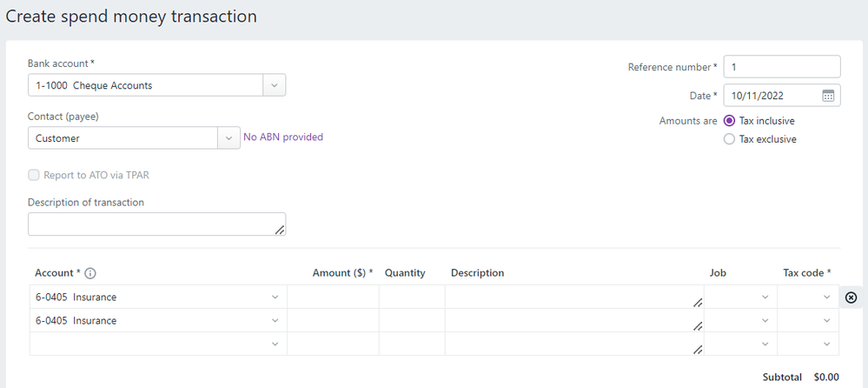Open the second row Tax code dropdown
The width and height of the screenshot is (868, 388).
(x=825, y=321)
